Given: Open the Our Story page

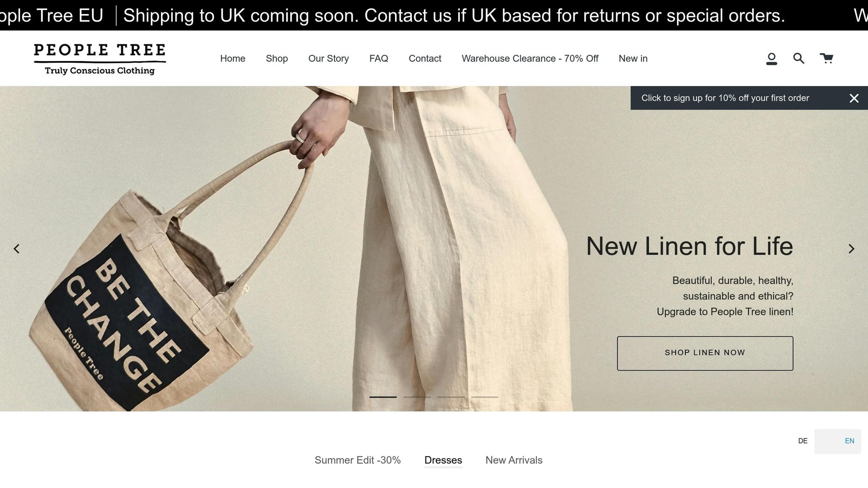Looking at the screenshot, I should [x=328, y=58].
